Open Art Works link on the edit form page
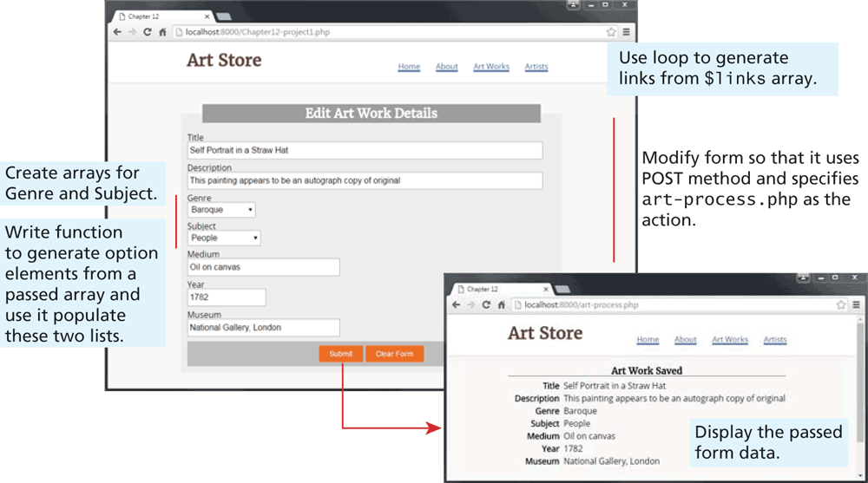The height and width of the screenshot is (483, 868). click(491, 67)
